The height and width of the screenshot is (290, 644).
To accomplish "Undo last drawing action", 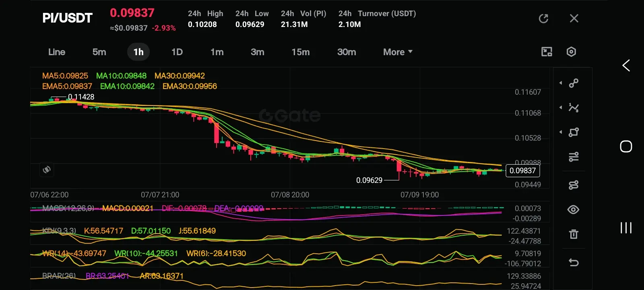I will [x=574, y=263].
